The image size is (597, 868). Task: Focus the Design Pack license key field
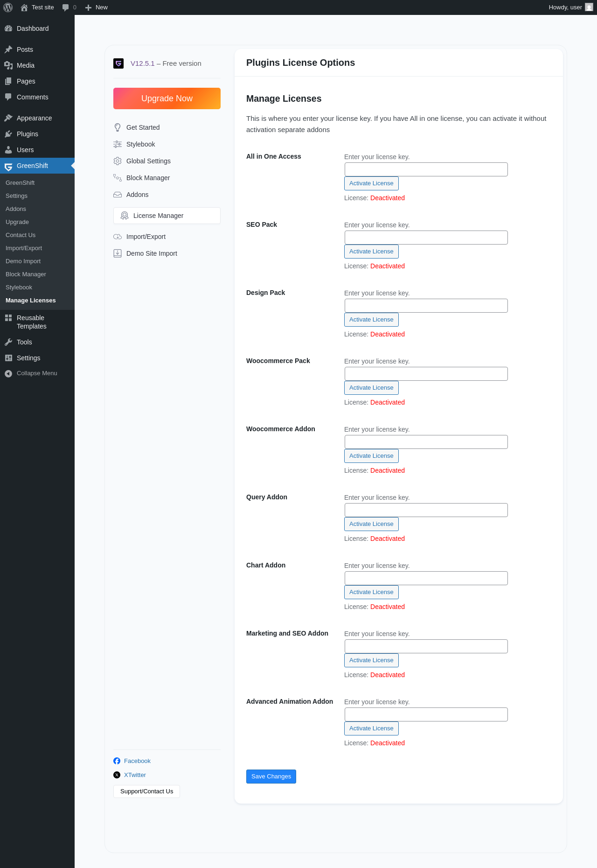tap(426, 306)
